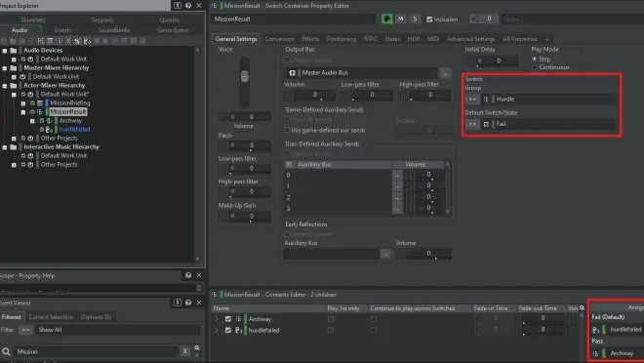The width and height of the screenshot is (644, 363).
Task: Check Play 1st only for hurdlefailed
Action: tap(331, 330)
